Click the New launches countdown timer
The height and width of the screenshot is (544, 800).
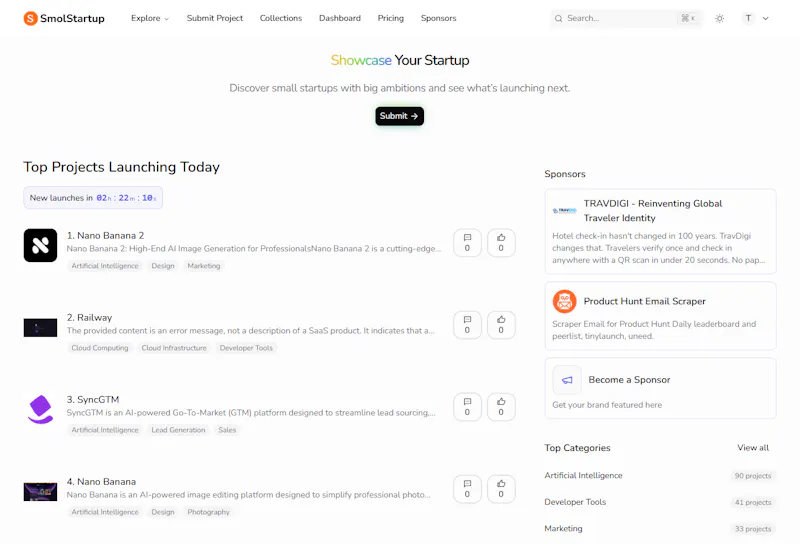[x=93, y=198]
